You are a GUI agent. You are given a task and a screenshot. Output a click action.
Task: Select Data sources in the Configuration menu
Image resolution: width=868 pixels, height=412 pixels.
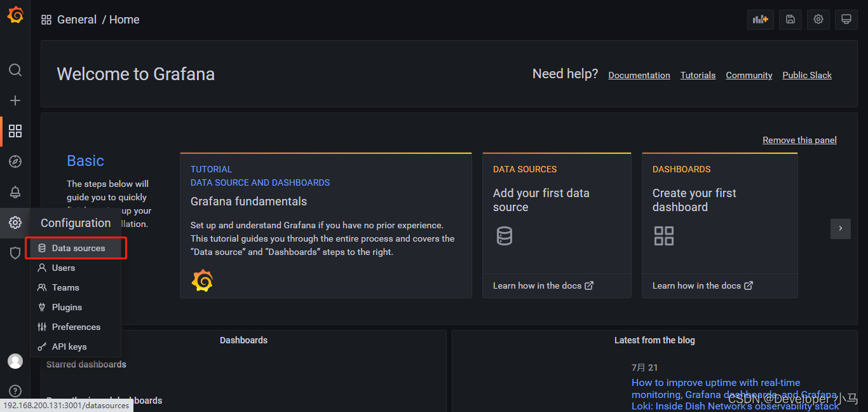[x=78, y=248]
